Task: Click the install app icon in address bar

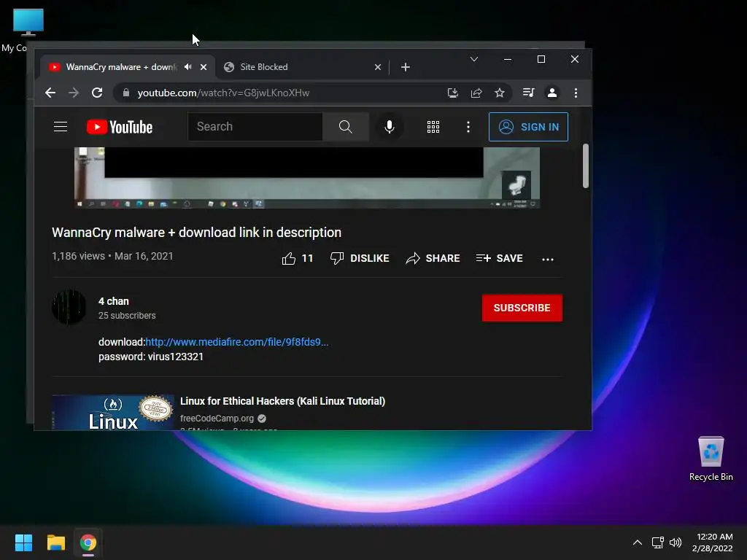Action: click(452, 93)
